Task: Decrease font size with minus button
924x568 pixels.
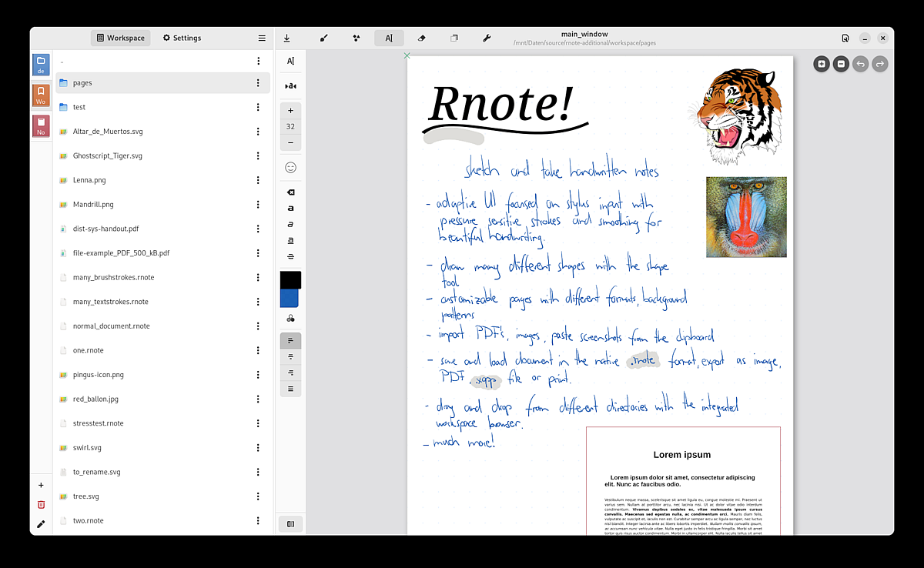Action: [x=290, y=142]
